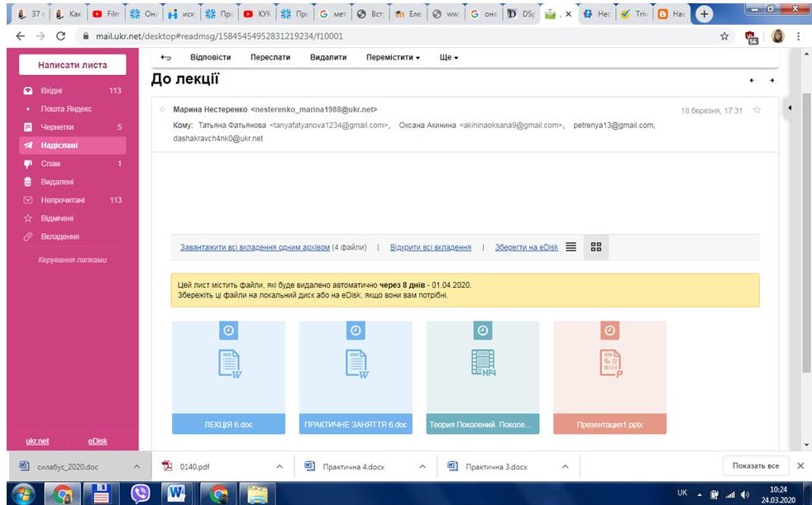Screen dimensions: 812x505
Task: Switch attachments to list view
Action: point(571,247)
